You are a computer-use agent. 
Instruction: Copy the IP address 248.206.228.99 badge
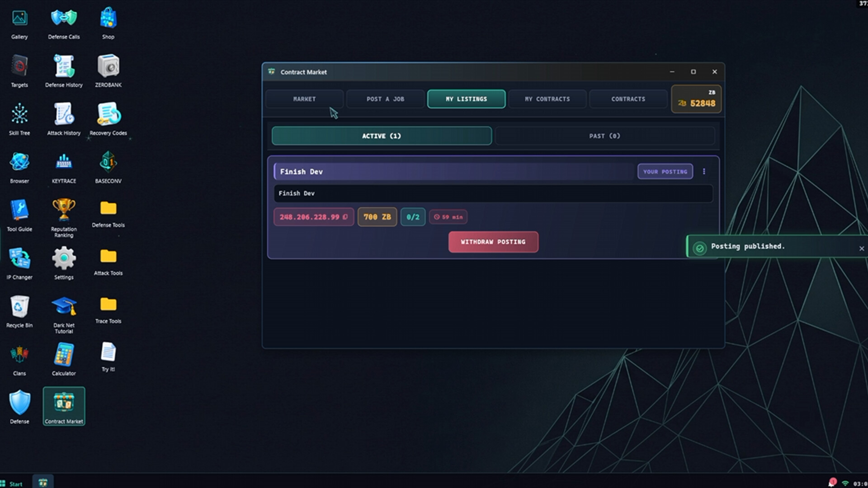313,217
